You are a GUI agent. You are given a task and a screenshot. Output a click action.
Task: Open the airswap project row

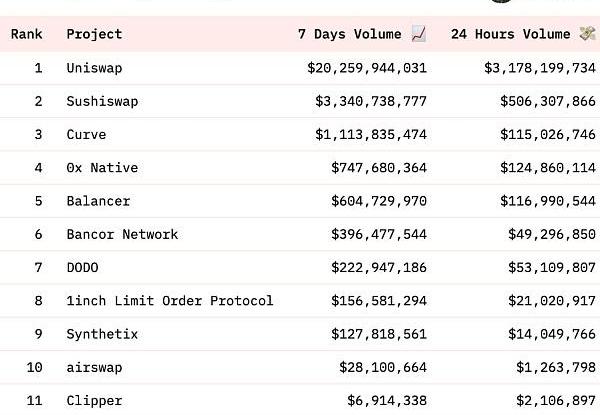pyautogui.click(x=94, y=367)
